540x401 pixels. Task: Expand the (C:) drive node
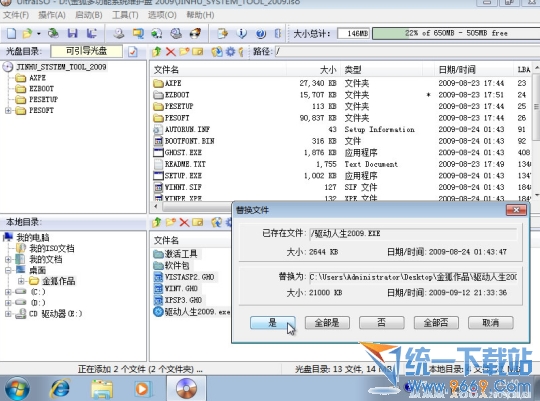[8, 292]
